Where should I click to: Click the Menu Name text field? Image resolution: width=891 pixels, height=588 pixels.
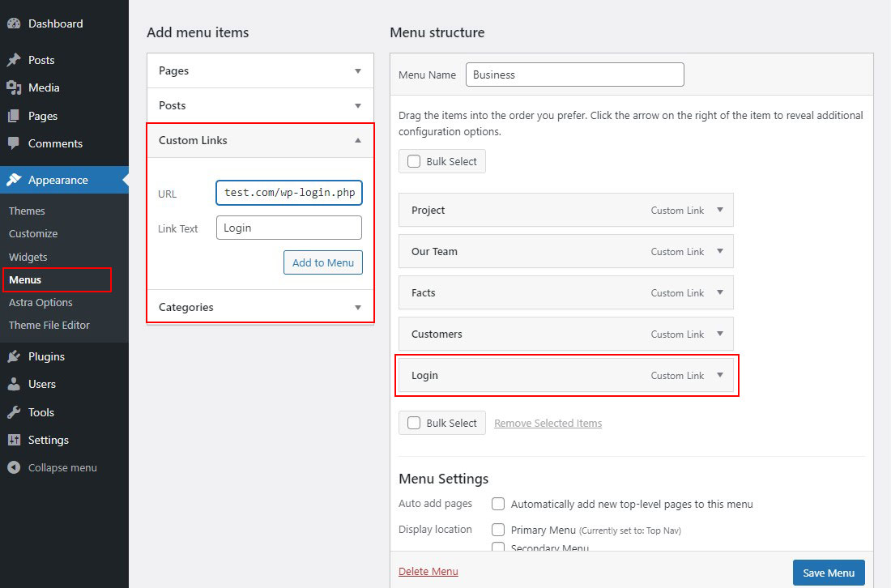[575, 75]
